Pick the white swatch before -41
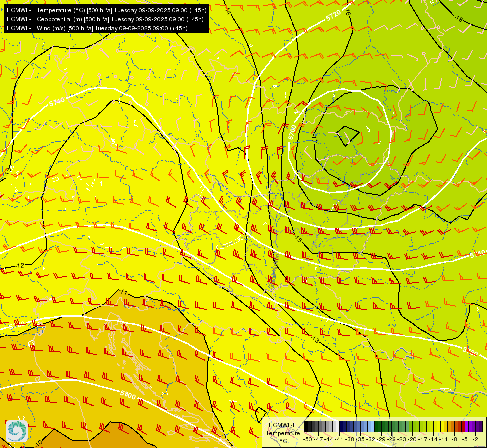The width and height of the screenshot is (487, 448). pyautogui.click(x=338, y=426)
